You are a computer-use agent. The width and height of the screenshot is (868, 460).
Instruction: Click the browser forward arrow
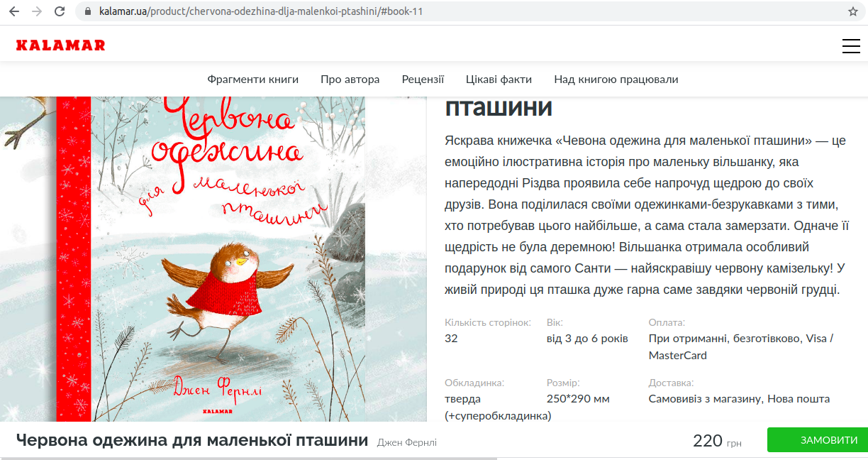point(37,11)
